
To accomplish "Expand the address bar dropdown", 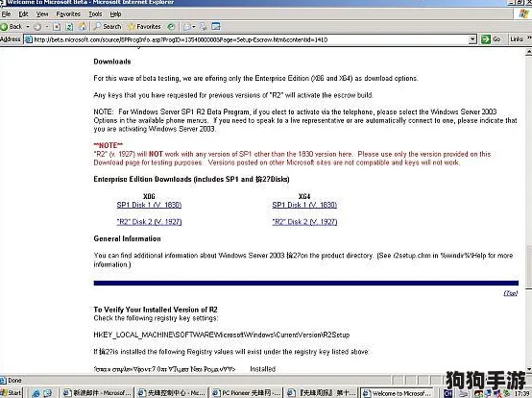I will point(472,39).
